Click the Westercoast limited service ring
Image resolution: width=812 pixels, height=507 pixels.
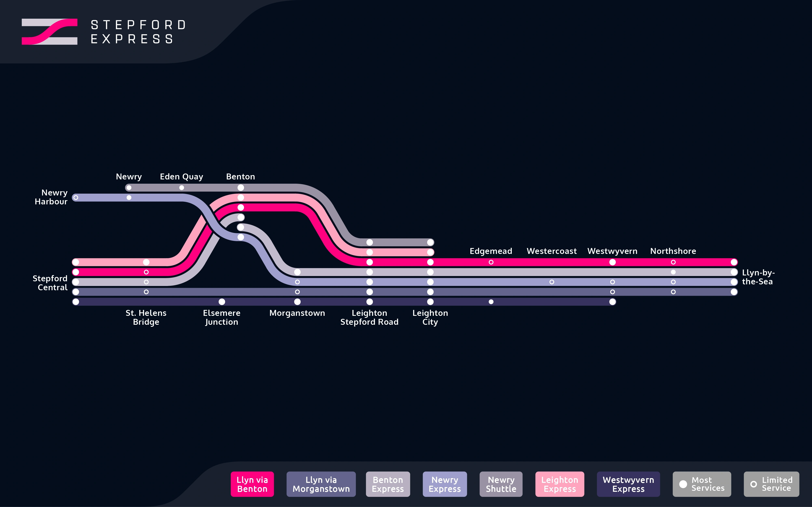coord(552,282)
